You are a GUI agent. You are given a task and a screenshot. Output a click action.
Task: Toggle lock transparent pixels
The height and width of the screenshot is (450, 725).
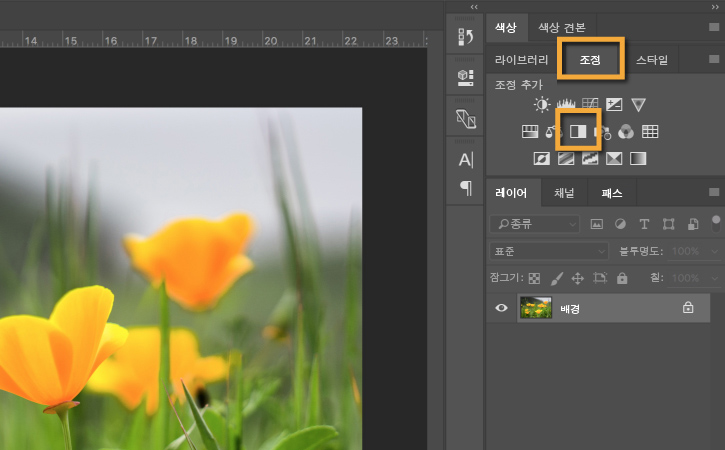[x=534, y=278]
